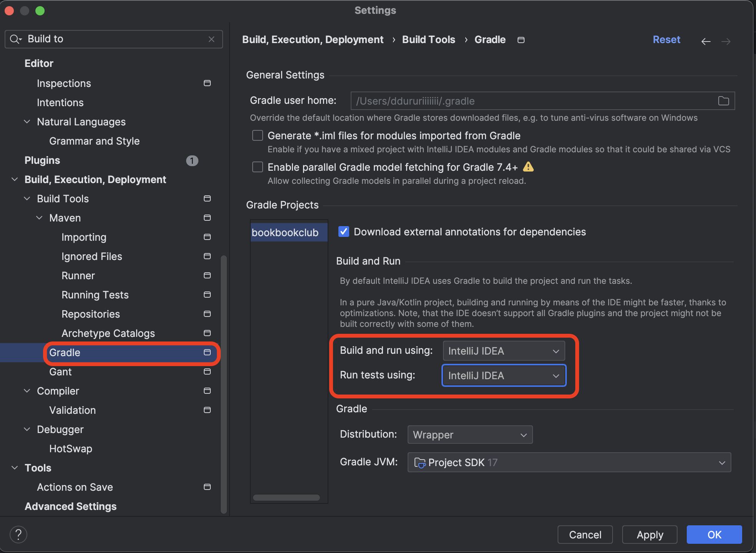Open Advanced Settings page

pos(70,506)
